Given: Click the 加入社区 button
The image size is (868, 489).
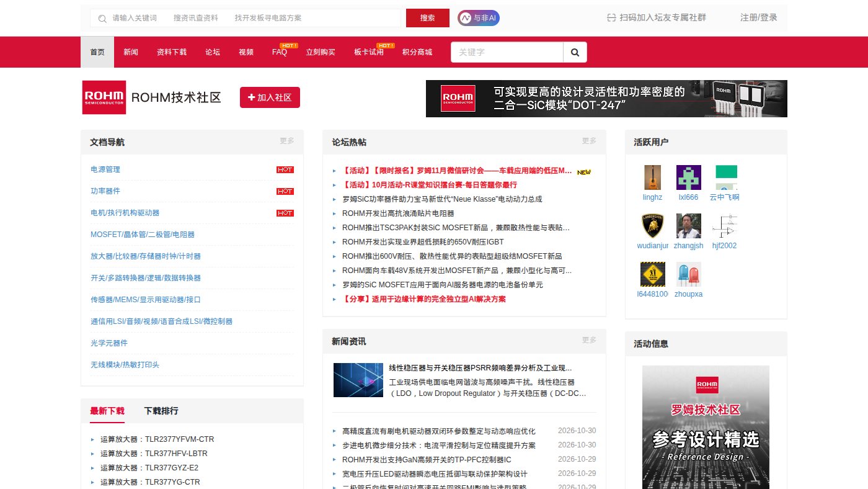Looking at the screenshot, I should 270,97.
